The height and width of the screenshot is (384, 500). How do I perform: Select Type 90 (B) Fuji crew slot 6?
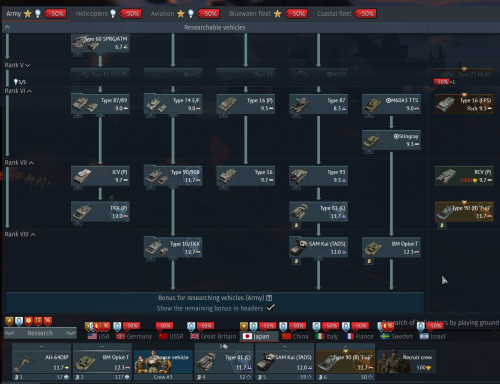click(346, 362)
